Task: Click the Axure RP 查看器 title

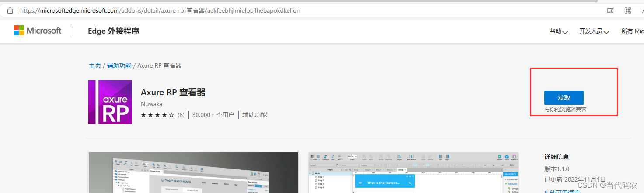Action: 173,92
